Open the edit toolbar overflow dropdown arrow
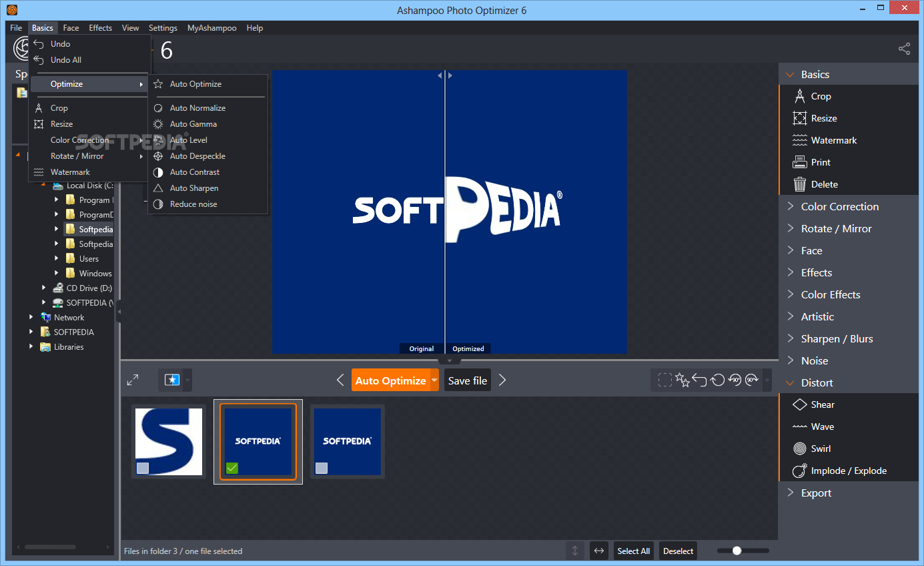Screen dimensions: 924x566 [767, 380]
